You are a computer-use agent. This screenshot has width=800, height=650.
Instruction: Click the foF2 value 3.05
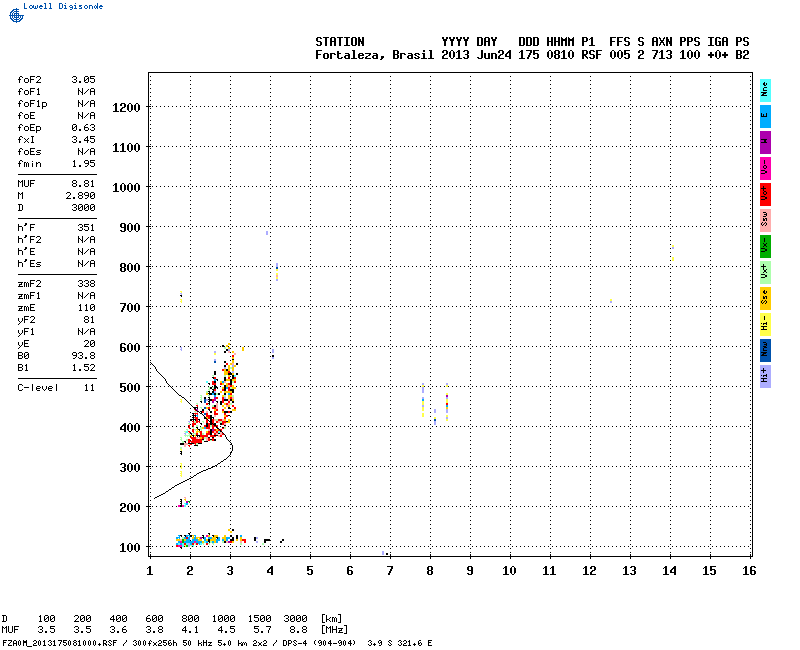coord(83,80)
